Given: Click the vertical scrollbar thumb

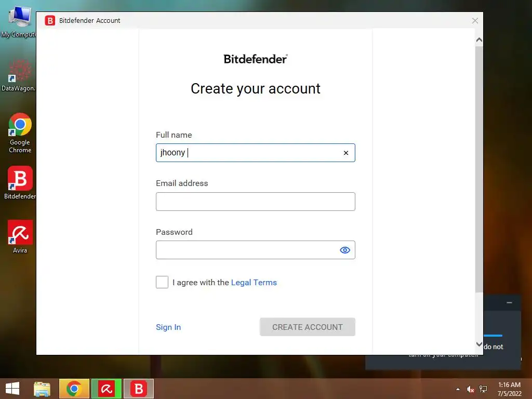Looking at the screenshot, I should point(479,169).
